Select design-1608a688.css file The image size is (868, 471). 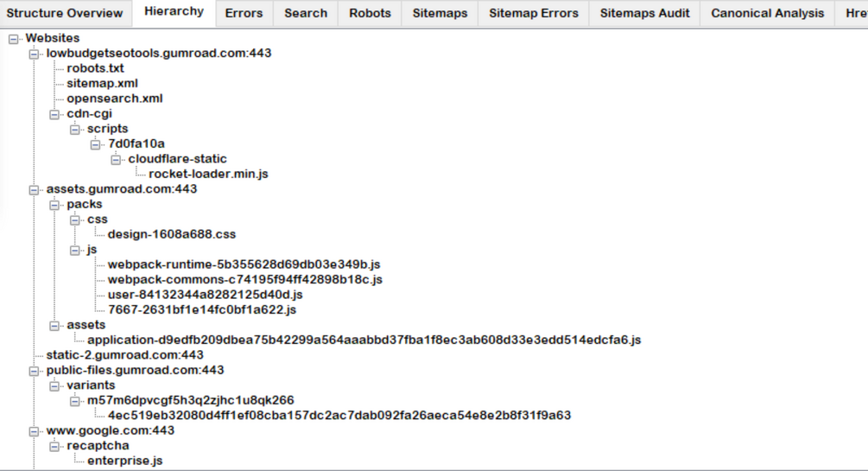[x=172, y=234]
